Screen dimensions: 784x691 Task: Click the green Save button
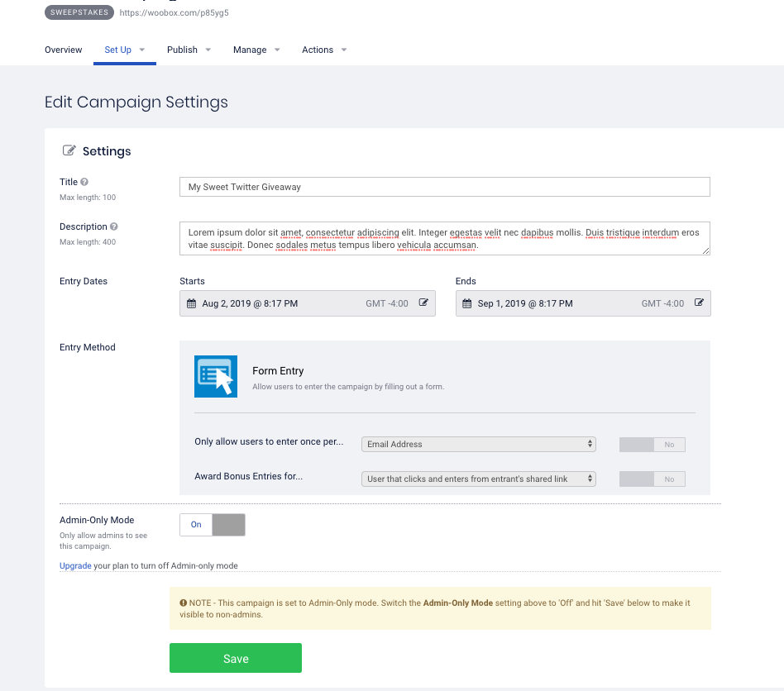coord(236,657)
